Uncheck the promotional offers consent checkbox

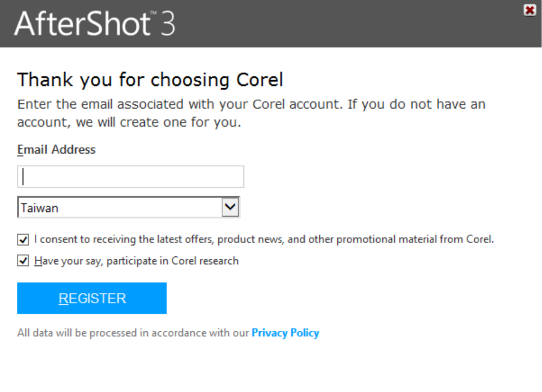pos(23,240)
